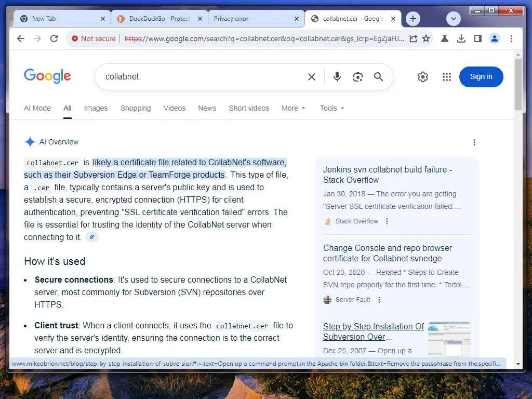Click the Stack Overflow source label
532x399 pixels.
pyautogui.click(x=356, y=221)
